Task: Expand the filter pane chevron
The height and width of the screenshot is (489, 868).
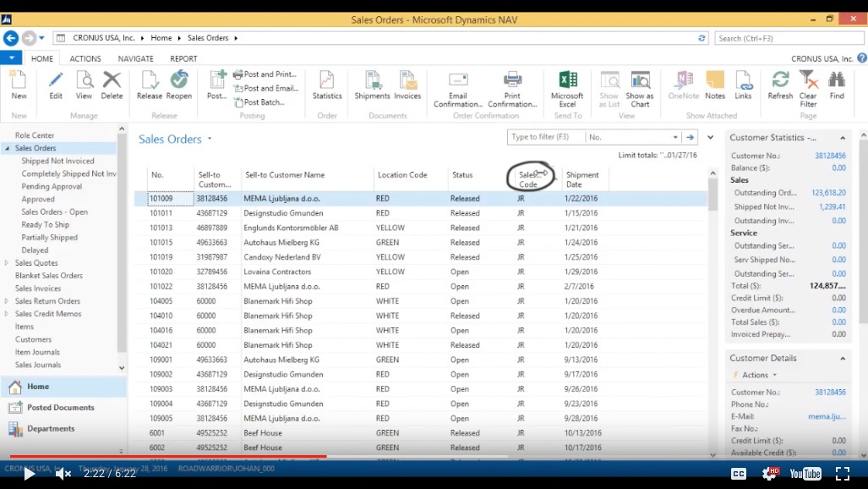Action: coord(710,137)
